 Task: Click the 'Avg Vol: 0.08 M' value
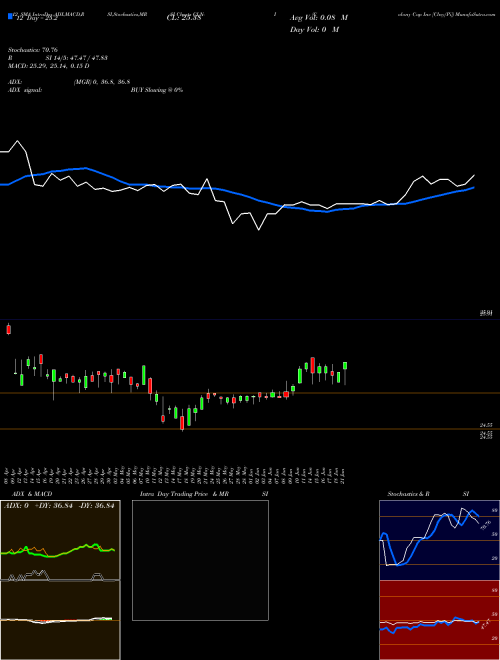(x=319, y=18)
